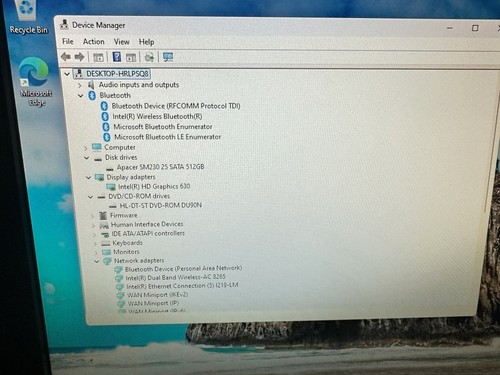
Task: Click the Device Manager title bar icon
Action: click(x=64, y=25)
